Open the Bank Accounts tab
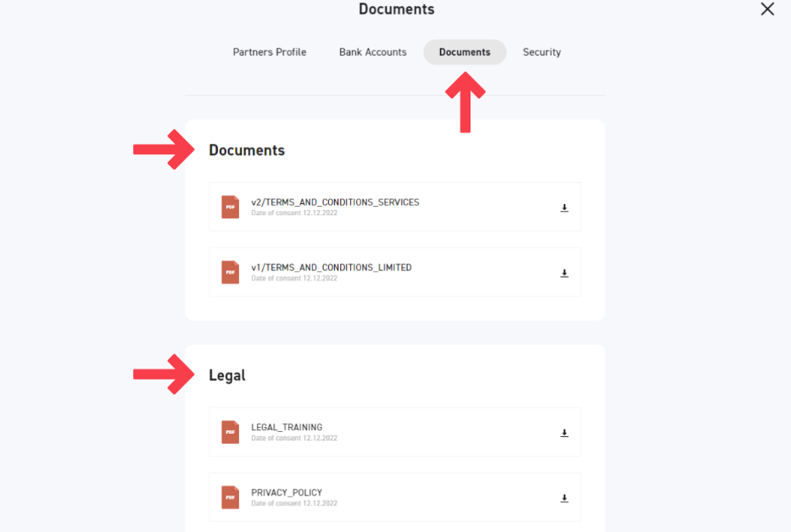 (372, 53)
